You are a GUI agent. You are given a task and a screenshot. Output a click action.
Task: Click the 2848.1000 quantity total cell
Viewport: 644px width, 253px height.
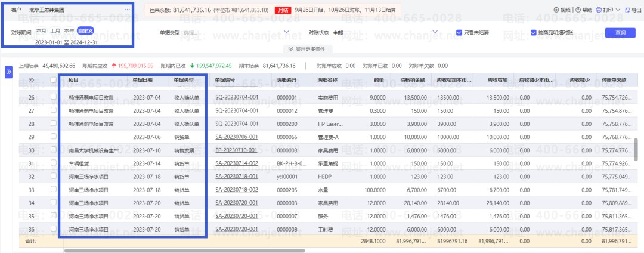pos(372,242)
